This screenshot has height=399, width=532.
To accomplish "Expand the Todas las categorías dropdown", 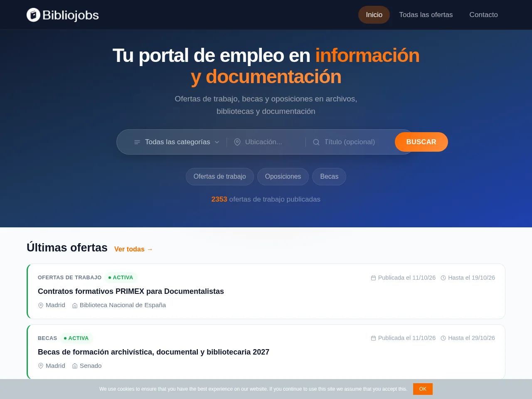I will point(177,142).
